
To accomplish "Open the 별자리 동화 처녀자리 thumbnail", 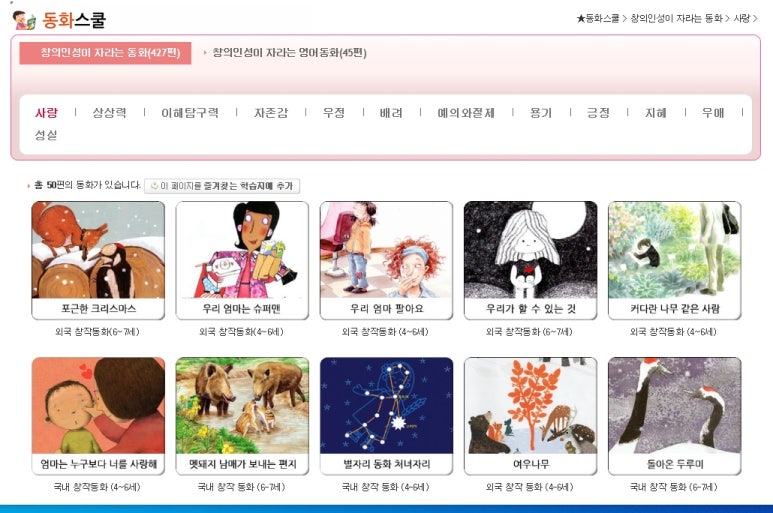I will 386,406.
